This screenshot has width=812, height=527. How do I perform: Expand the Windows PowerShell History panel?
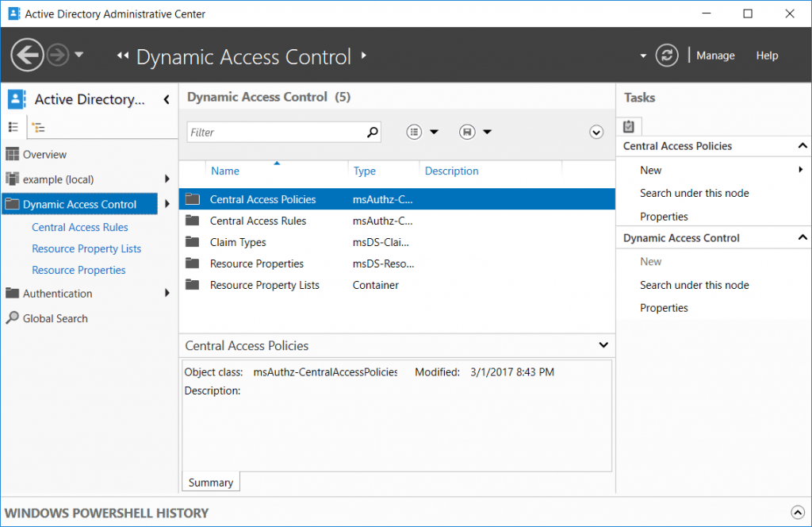click(x=799, y=512)
